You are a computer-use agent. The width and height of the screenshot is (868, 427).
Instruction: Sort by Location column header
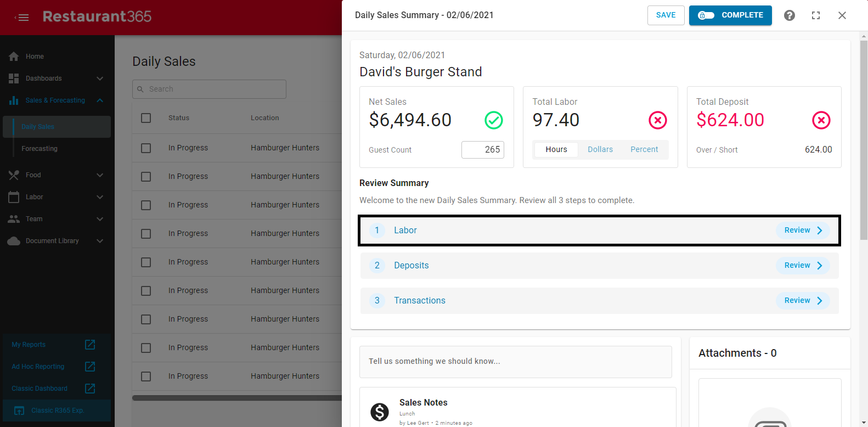[265, 118]
